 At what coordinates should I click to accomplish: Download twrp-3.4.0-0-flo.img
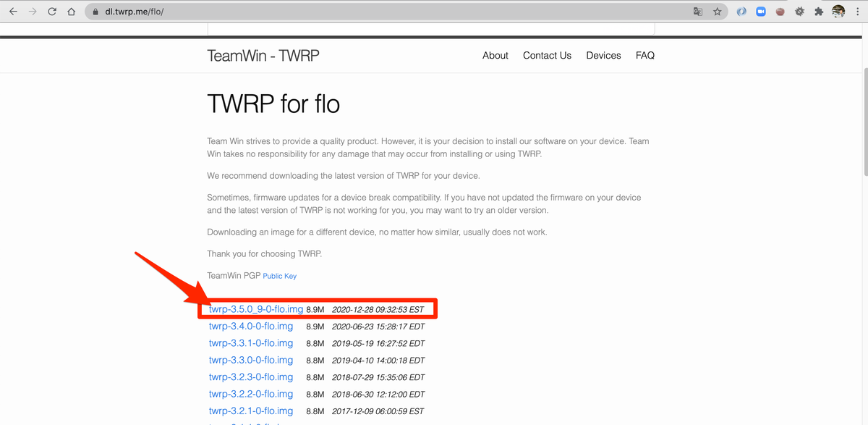pos(251,327)
